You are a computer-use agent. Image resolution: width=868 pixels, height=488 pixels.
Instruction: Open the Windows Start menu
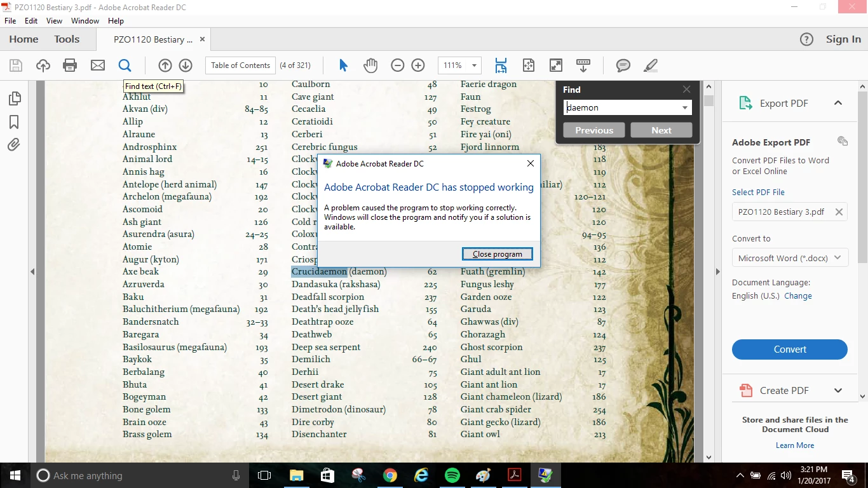coord(15,475)
